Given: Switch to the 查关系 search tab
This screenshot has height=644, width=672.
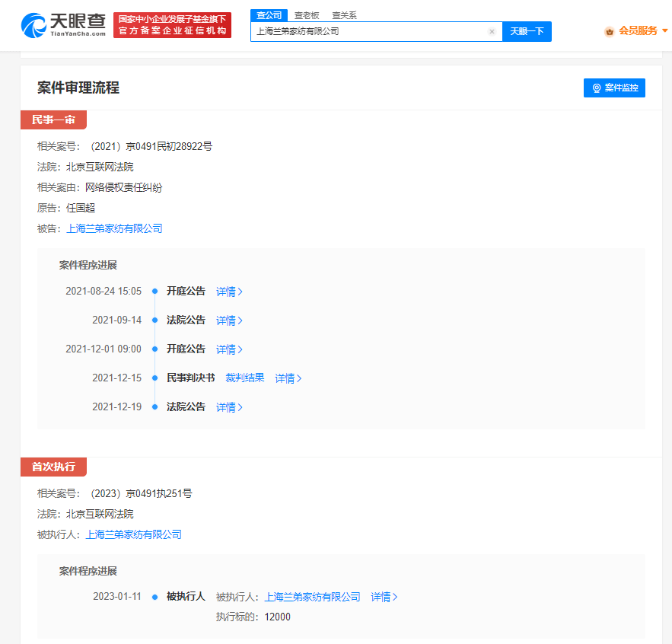Looking at the screenshot, I should (344, 15).
